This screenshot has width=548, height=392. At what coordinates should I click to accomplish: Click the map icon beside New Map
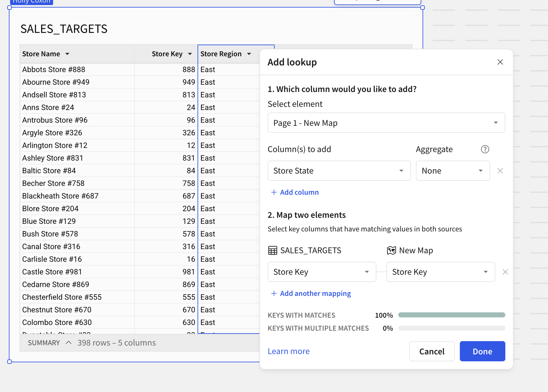(392, 250)
